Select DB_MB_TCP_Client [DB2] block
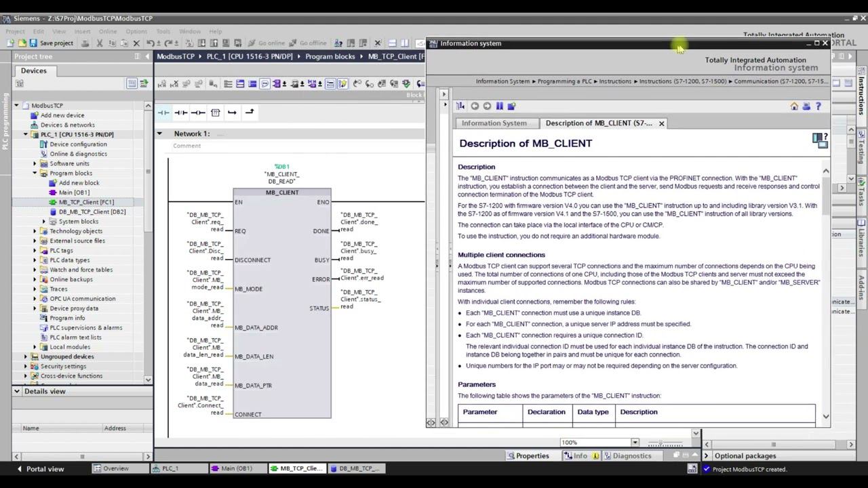The image size is (868, 488). click(x=92, y=211)
